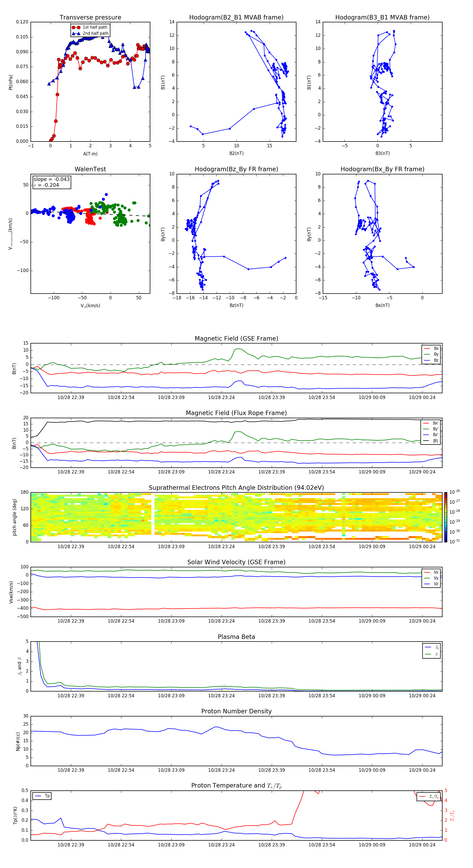Image resolution: width=473 pixels, height=868 pixels.
Task: Select '|B|' in the Flux Rope legend
Action: [431, 441]
